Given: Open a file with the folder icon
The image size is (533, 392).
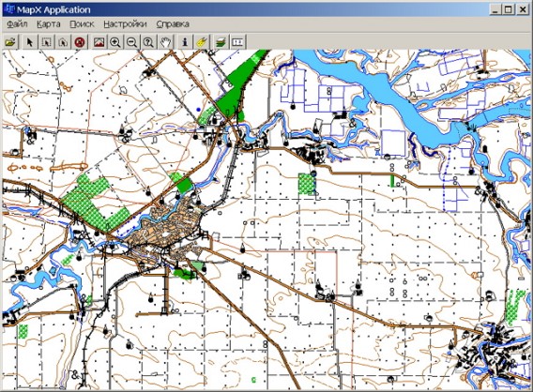Looking at the screenshot, I should point(10,42).
